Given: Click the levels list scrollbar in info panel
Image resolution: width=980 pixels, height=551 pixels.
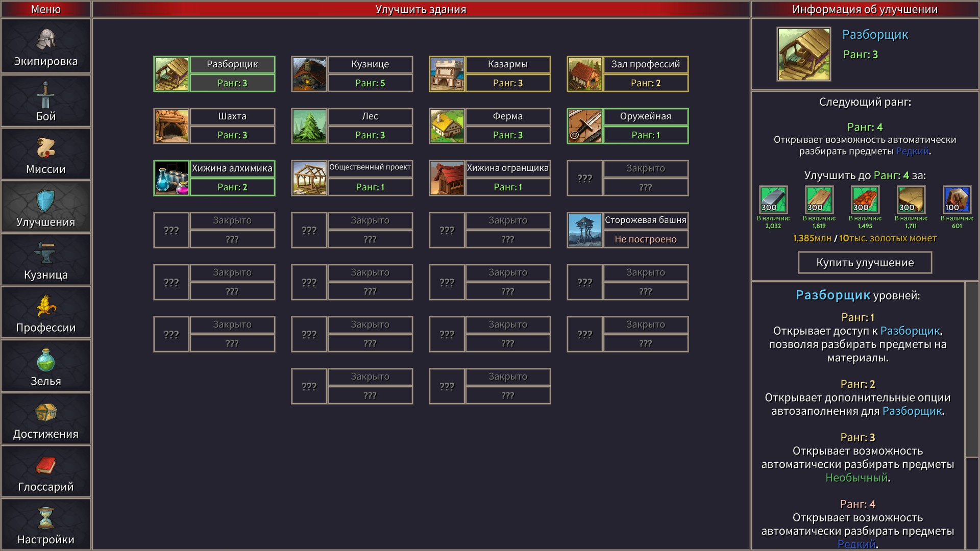Looking at the screenshot, I should 972,369.
